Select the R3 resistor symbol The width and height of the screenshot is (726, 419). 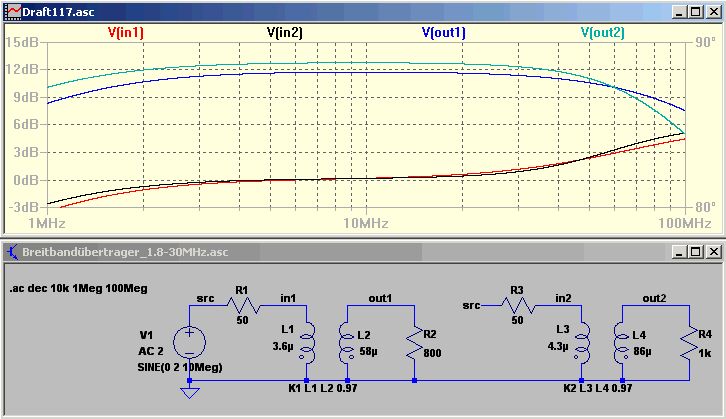(x=519, y=306)
